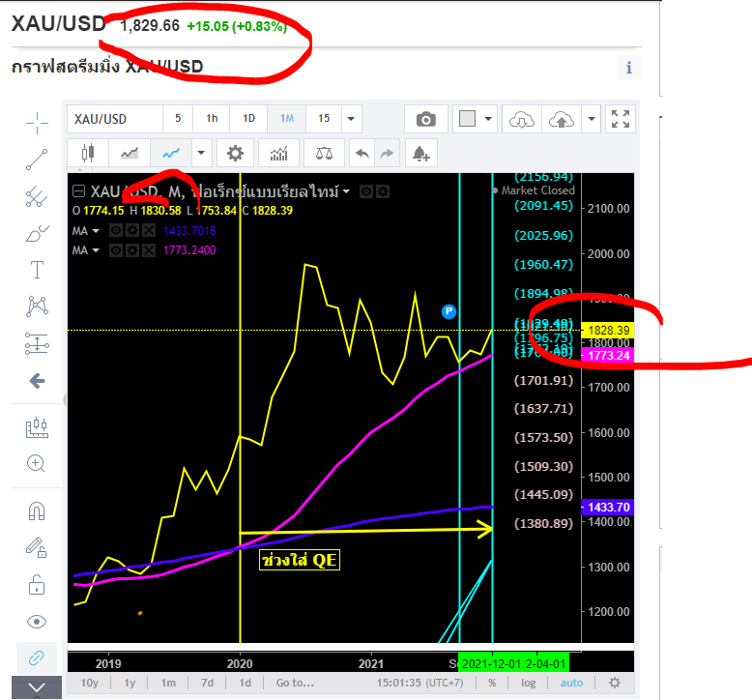Select the brush drawing tool
This screenshot has width=752, height=700.
click(x=37, y=233)
